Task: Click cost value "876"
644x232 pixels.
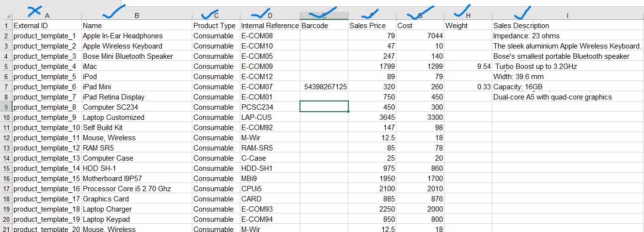Action: coord(420,199)
